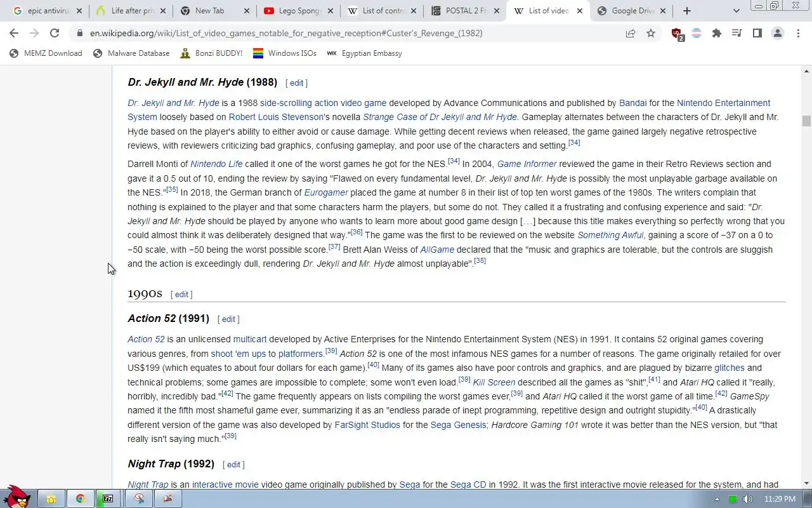Open the Windows ISOs bookmark
The height and width of the screenshot is (508, 812).
285,53
